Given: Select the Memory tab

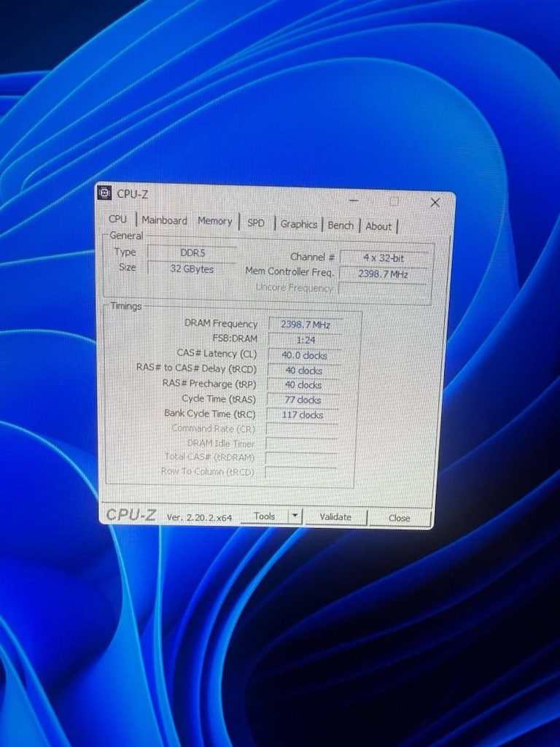Looking at the screenshot, I should tap(215, 221).
